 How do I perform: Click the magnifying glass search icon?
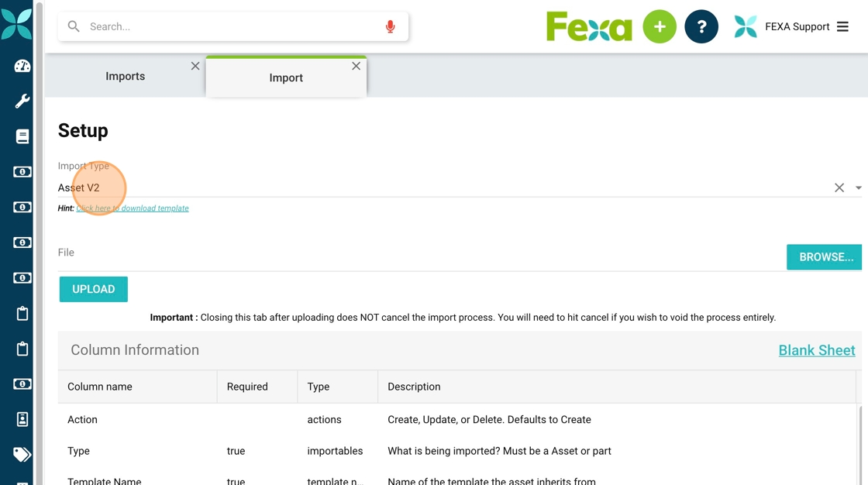[x=74, y=27]
